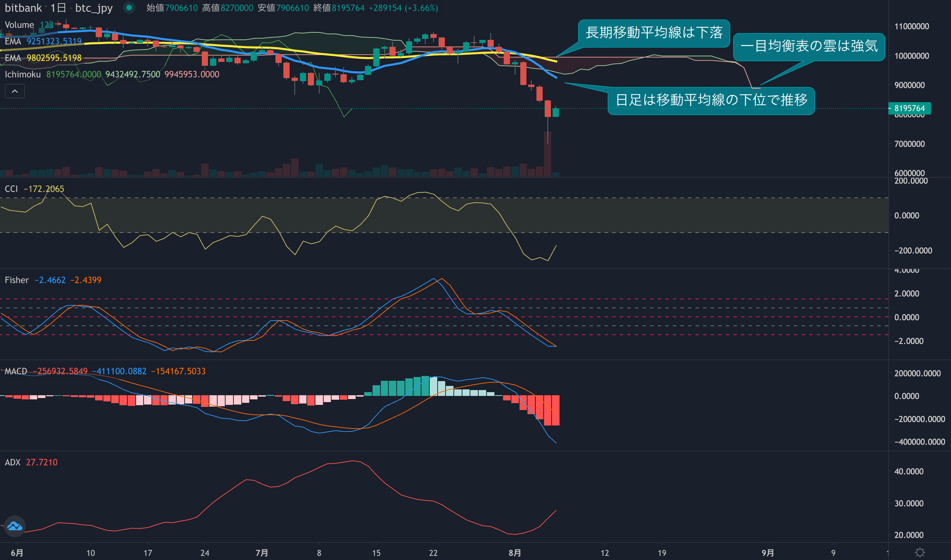Select the Ichimoku indicator legend
This screenshot has height=560, width=951.
click(x=23, y=74)
